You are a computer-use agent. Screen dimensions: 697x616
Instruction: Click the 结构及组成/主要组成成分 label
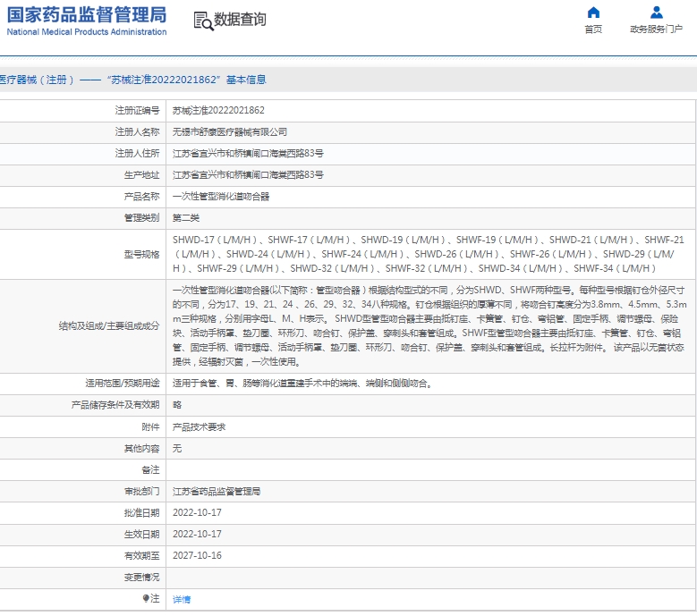[x=109, y=326]
